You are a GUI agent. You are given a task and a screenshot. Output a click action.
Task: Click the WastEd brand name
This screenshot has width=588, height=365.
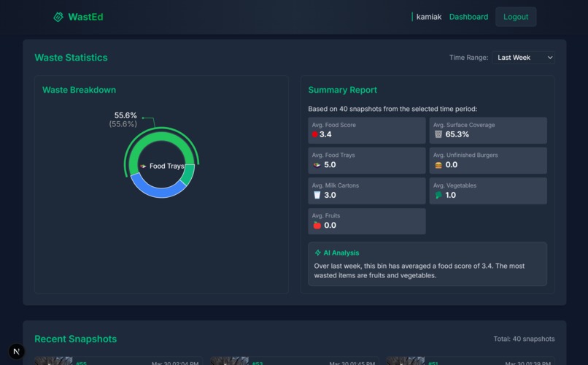[x=85, y=17]
